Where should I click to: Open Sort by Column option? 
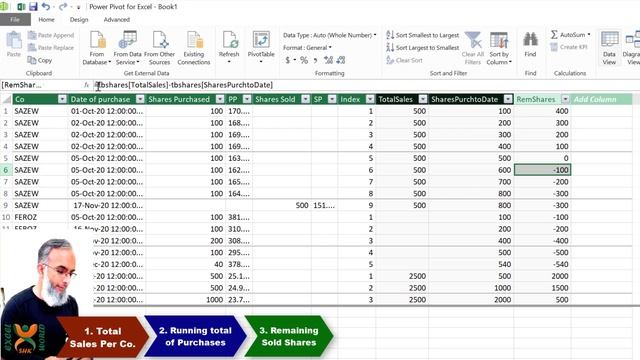[499, 48]
